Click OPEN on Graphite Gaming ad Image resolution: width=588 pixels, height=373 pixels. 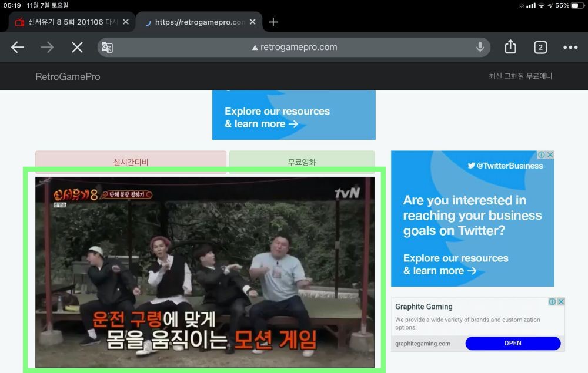click(513, 344)
